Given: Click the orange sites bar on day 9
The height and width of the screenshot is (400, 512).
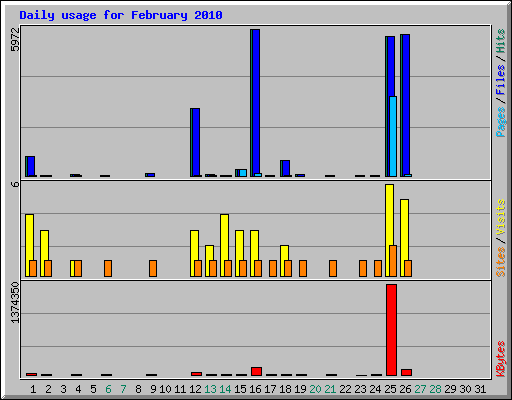Looking at the screenshot, I should tap(153, 268).
